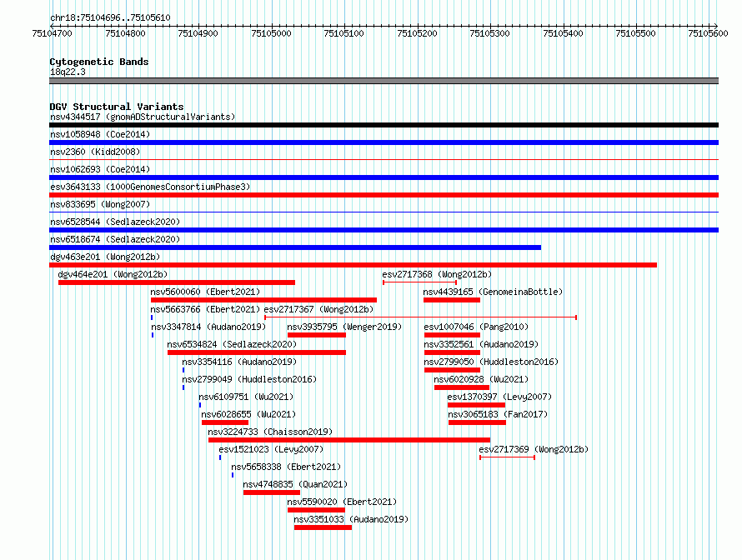Open nsv6028655 (Wu2021) variant
742x560 pixels.
(x=248, y=414)
